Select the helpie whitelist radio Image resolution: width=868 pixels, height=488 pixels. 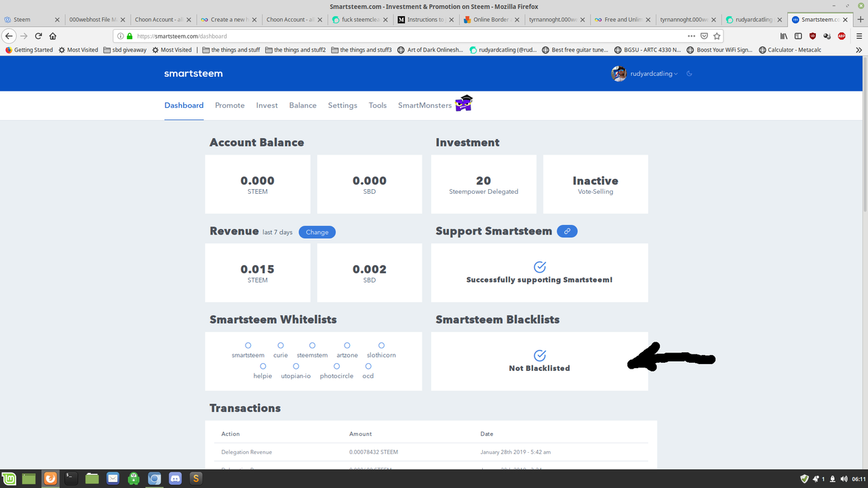[262, 366]
